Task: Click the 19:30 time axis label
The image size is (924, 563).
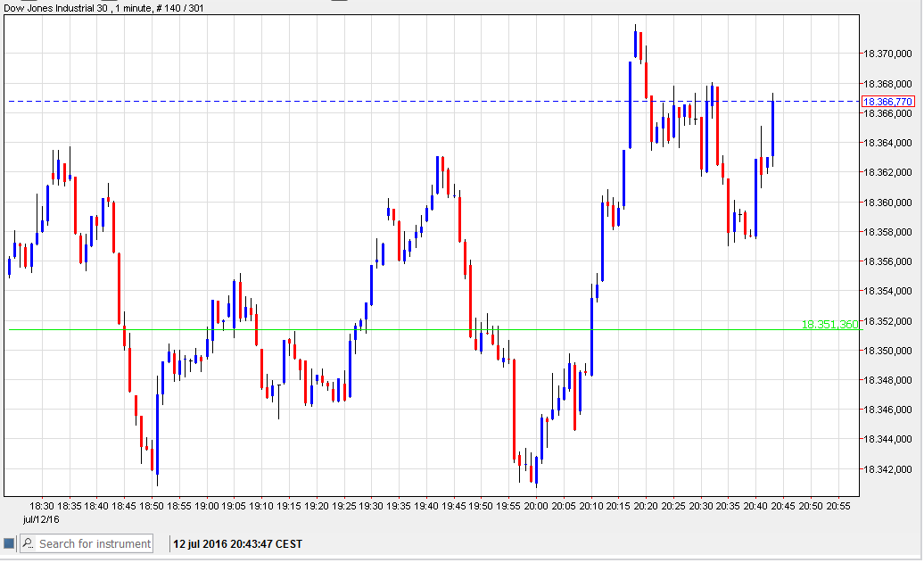Action: (371, 505)
